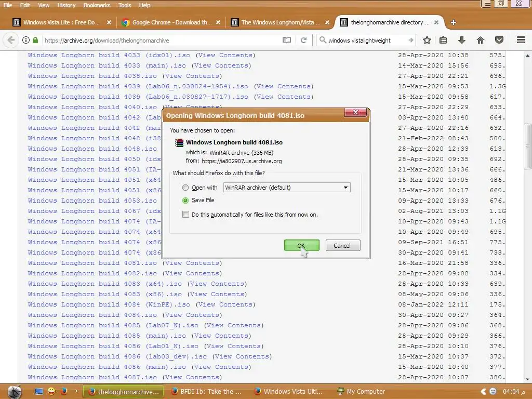This screenshot has width=532, height=399.
Task: Open the Tools menu
Action: [x=125, y=5]
